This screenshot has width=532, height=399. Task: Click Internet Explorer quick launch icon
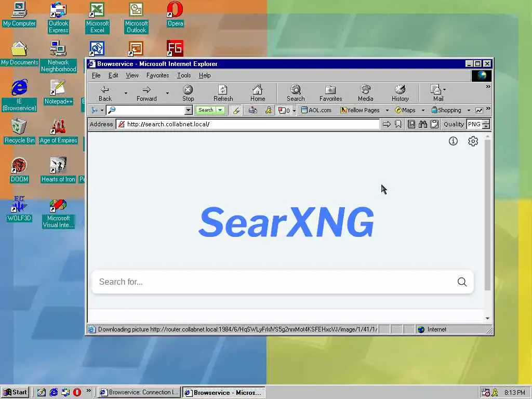point(54,393)
